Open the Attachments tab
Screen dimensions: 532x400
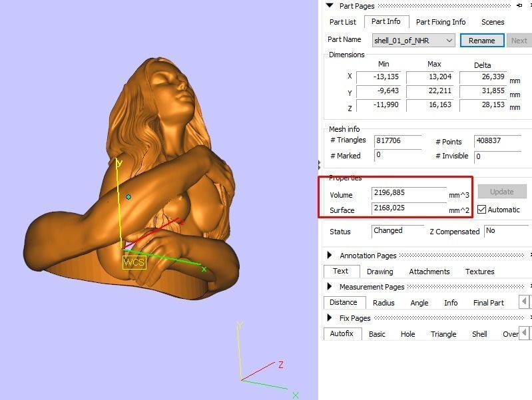pos(429,272)
